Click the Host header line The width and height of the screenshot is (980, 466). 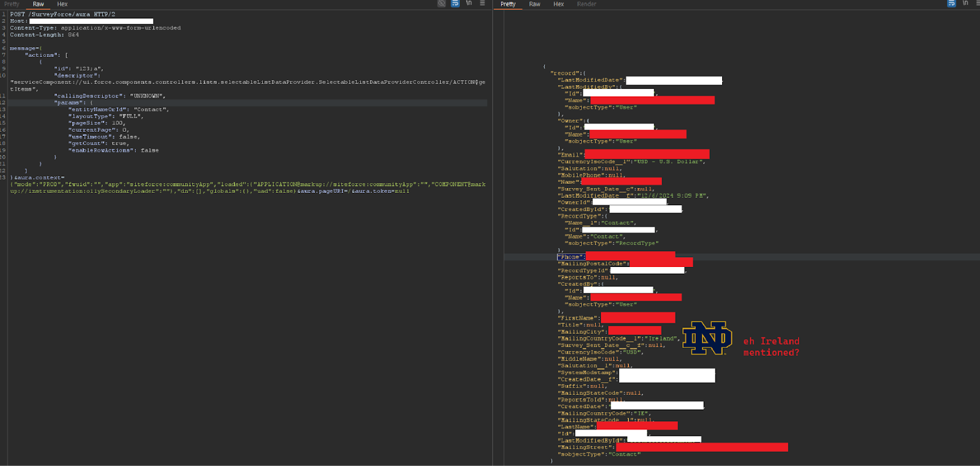tap(81, 21)
